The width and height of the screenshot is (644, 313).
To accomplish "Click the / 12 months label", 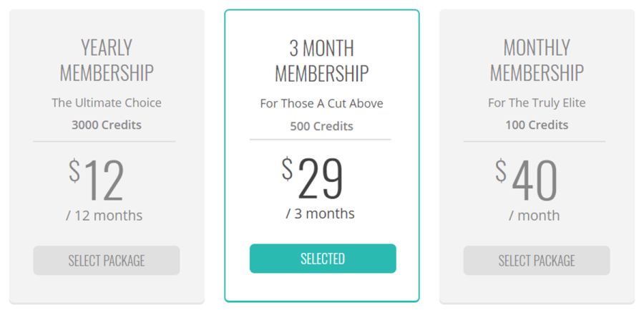I will [x=104, y=216].
